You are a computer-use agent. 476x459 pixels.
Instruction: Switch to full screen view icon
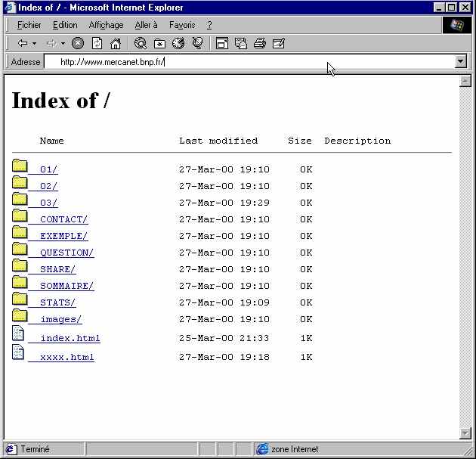point(222,44)
